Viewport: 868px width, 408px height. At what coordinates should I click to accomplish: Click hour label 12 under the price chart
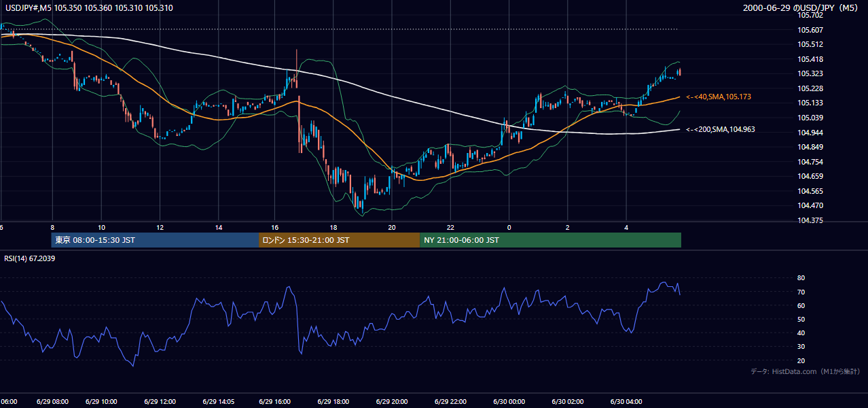click(x=160, y=227)
